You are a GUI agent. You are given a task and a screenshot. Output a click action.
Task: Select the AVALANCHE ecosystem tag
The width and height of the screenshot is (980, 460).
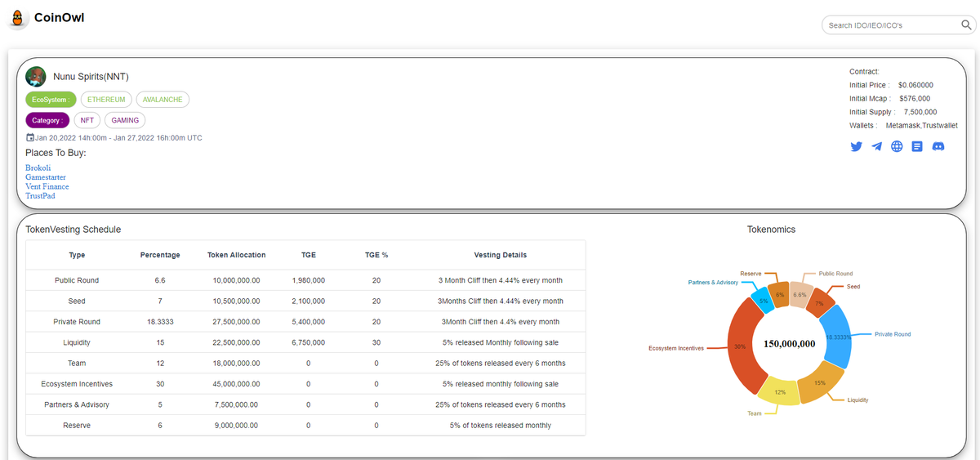(x=163, y=100)
